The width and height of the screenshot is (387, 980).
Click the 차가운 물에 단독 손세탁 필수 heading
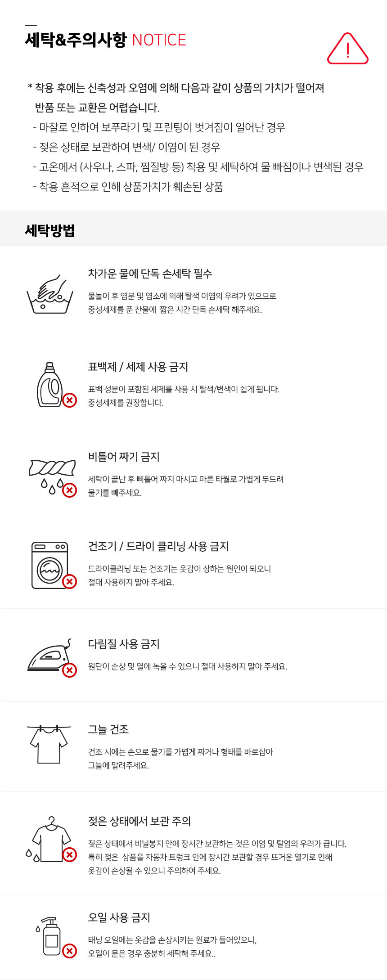pyautogui.click(x=150, y=274)
